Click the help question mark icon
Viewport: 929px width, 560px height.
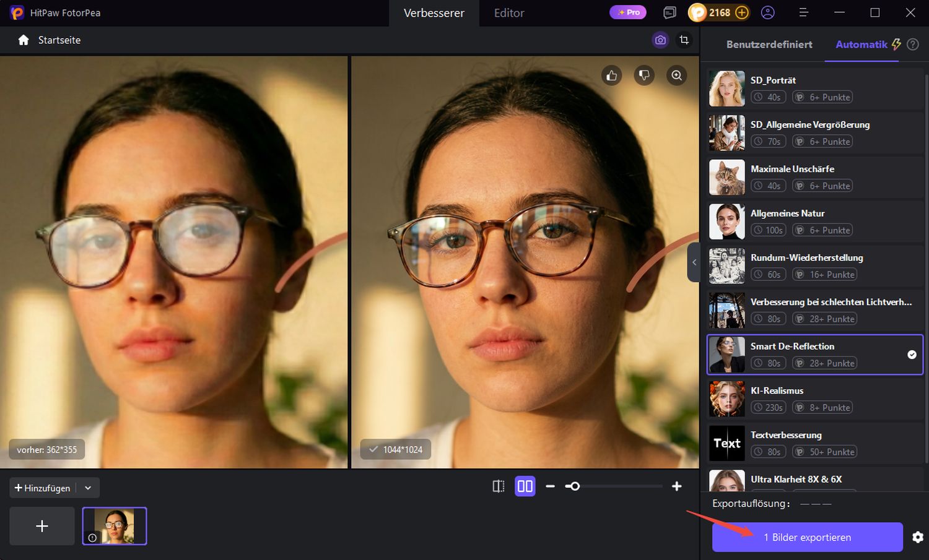tap(912, 45)
